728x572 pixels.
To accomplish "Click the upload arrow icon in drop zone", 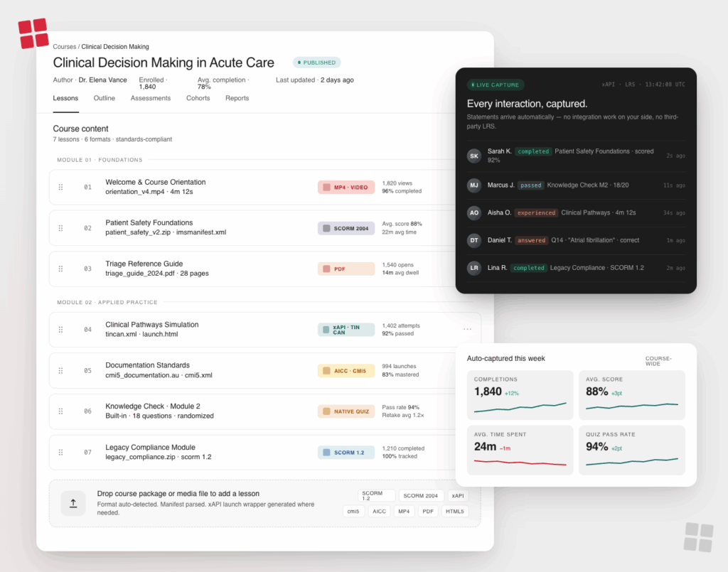I will pyautogui.click(x=73, y=503).
